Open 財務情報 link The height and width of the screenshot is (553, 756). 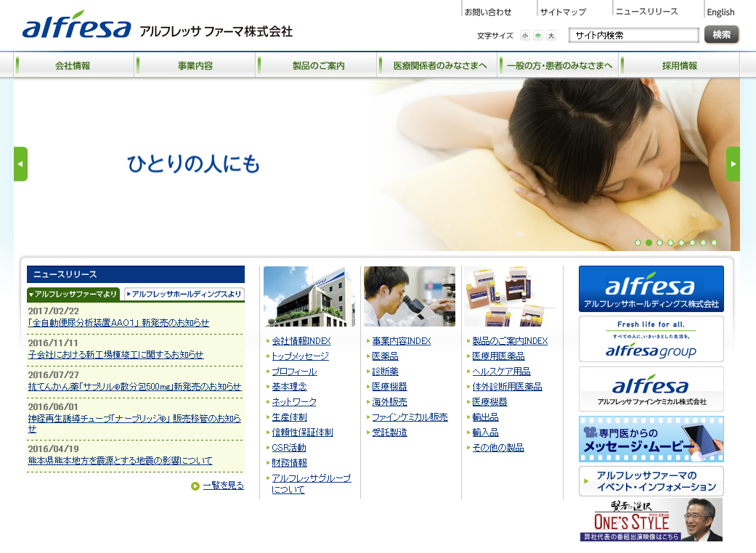(x=289, y=463)
